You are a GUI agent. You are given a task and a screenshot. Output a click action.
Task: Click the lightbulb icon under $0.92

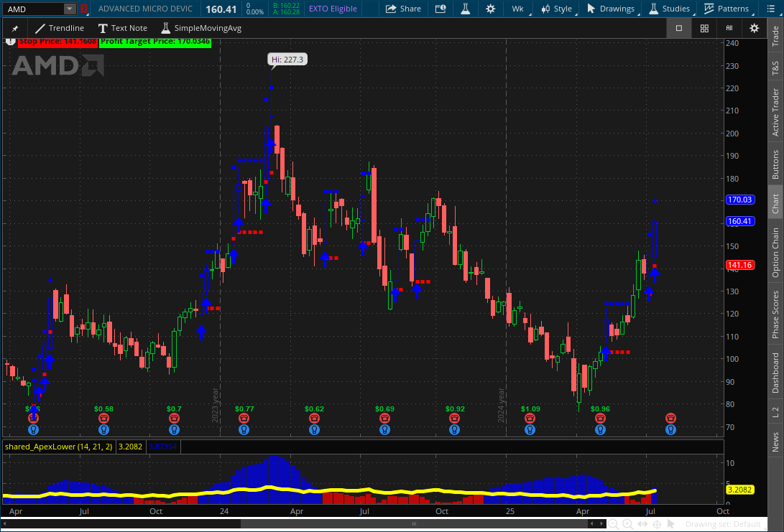[454, 429]
